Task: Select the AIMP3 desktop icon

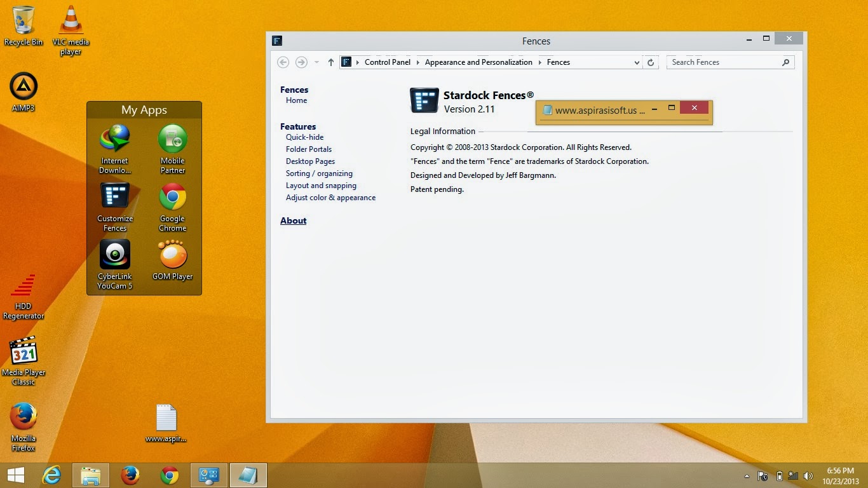Action: (24, 92)
